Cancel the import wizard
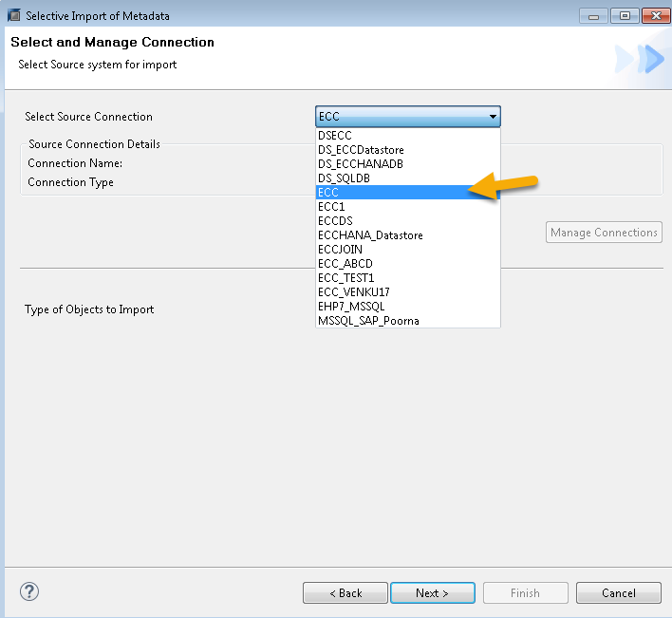This screenshot has width=672, height=618. [619, 593]
